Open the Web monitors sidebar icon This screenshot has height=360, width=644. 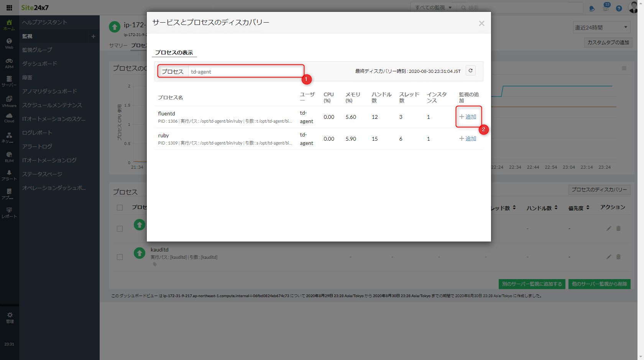pos(9,44)
